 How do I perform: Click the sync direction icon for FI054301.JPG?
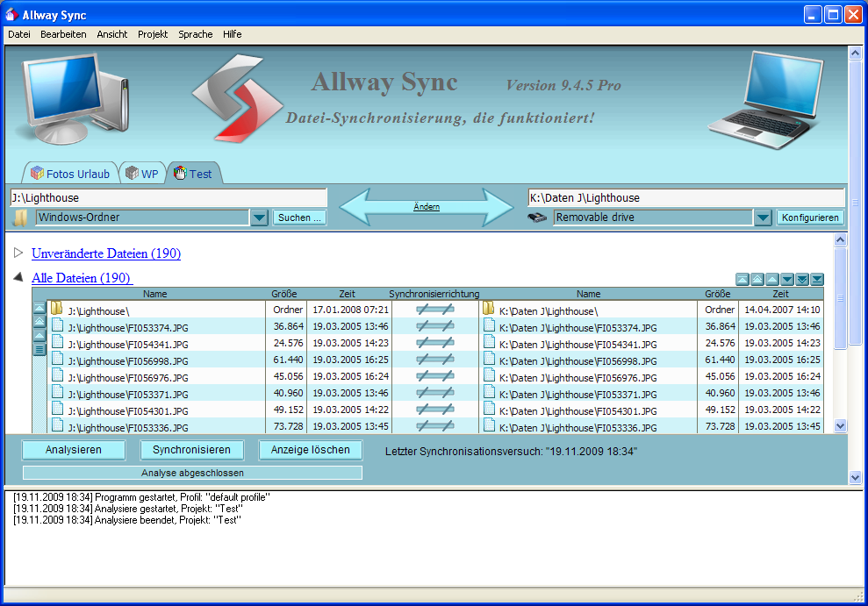[x=434, y=410]
